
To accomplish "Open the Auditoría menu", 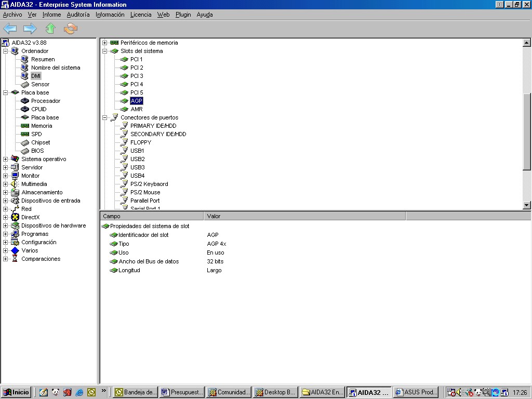I will click(x=78, y=15).
